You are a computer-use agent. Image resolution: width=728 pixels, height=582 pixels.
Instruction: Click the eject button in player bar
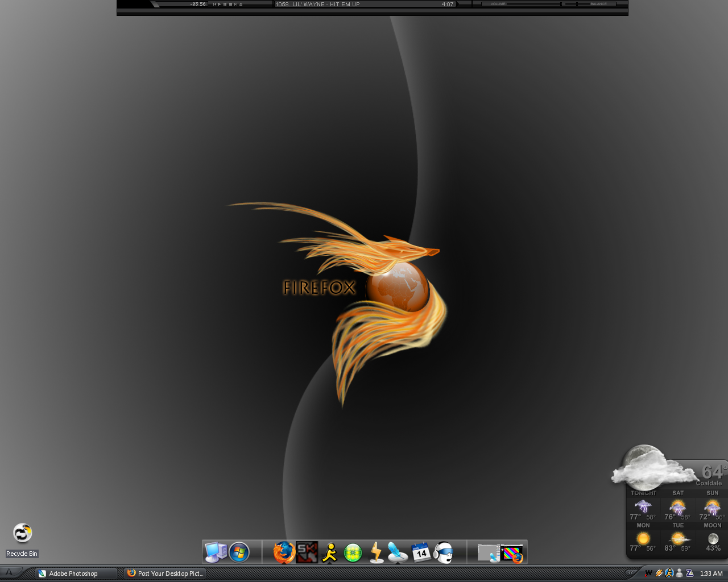click(241, 4)
